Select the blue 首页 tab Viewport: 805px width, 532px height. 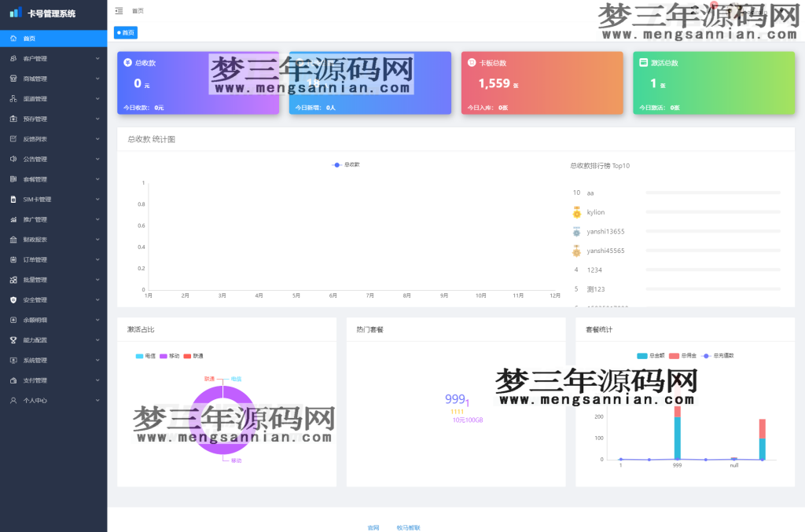pyautogui.click(x=126, y=32)
